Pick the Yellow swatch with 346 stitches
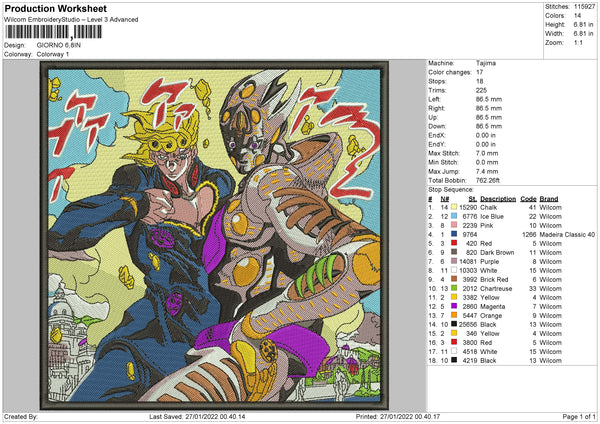The height and width of the screenshot is (424, 600). 454,333
